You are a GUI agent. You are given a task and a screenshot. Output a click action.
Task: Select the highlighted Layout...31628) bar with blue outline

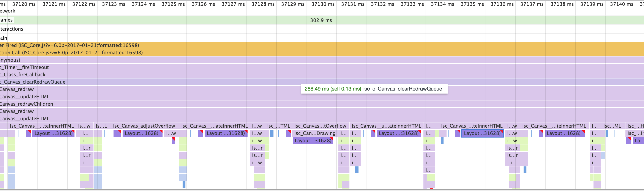482,133
